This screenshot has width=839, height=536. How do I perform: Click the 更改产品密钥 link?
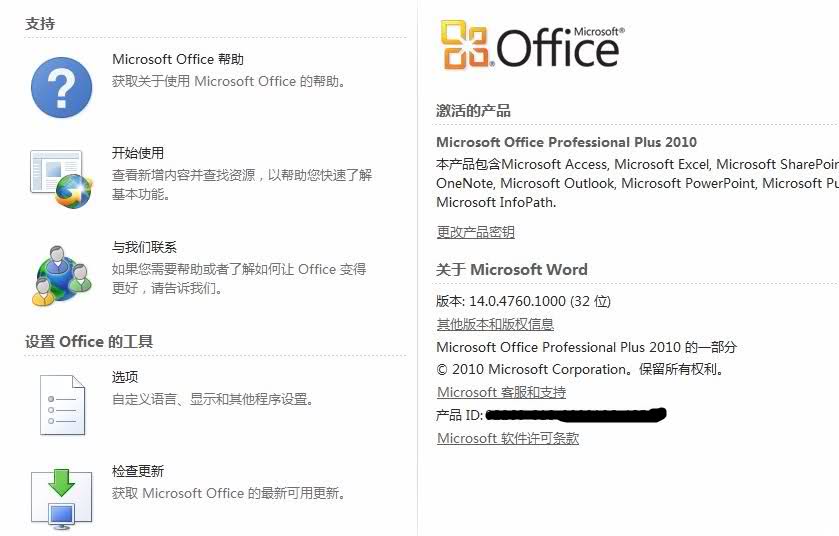476,232
